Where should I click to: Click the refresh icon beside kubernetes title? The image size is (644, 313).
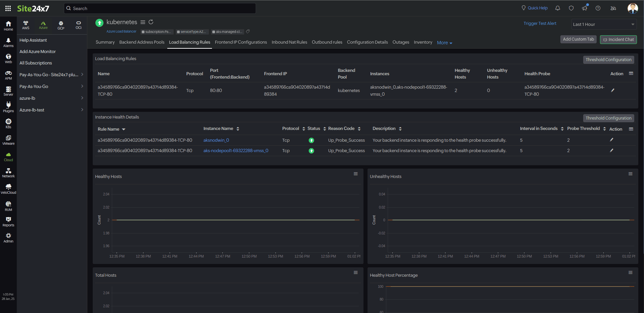pyautogui.click(x=151, y=22)
